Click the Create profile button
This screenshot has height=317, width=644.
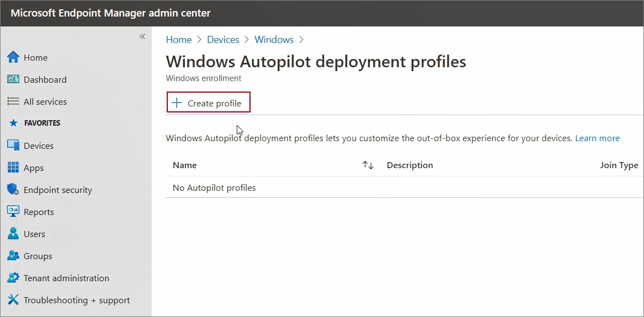(209, 103)
